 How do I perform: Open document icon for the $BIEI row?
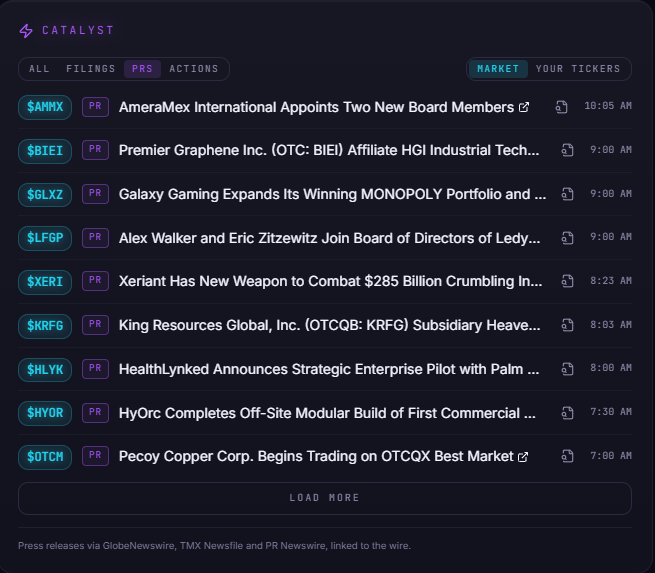(x=567, y=150)
